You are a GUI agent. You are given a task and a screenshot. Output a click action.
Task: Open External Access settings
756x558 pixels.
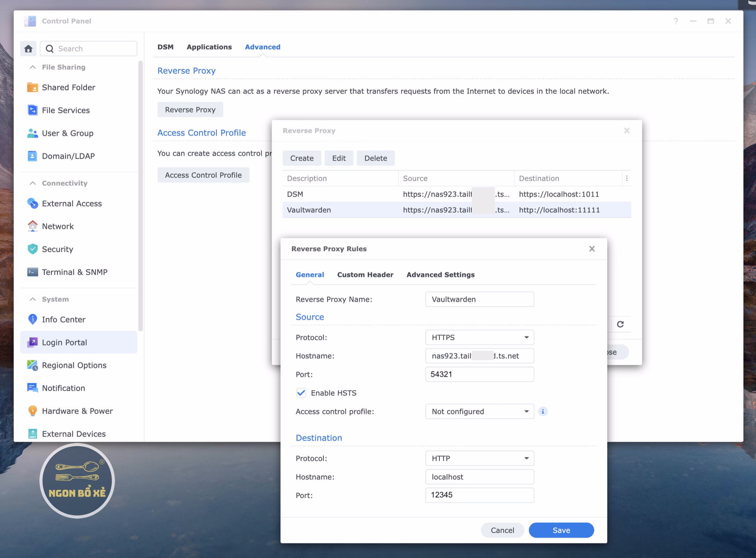pyautogui.click(x=79, y=203)
